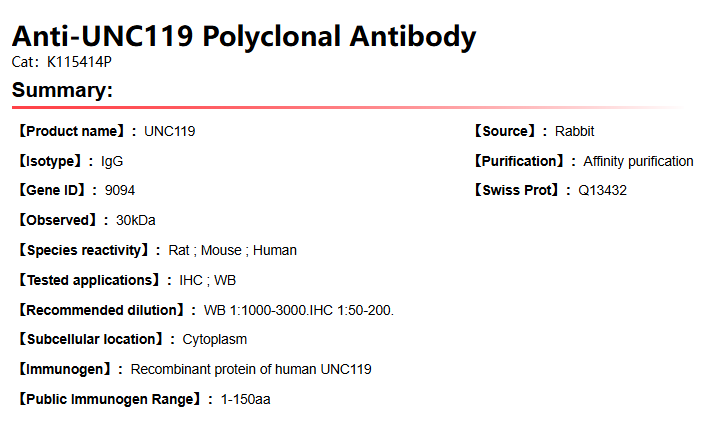Click the Species reactivity value text
The width and height of the screenshot is (715, 430).
[232, 250]
